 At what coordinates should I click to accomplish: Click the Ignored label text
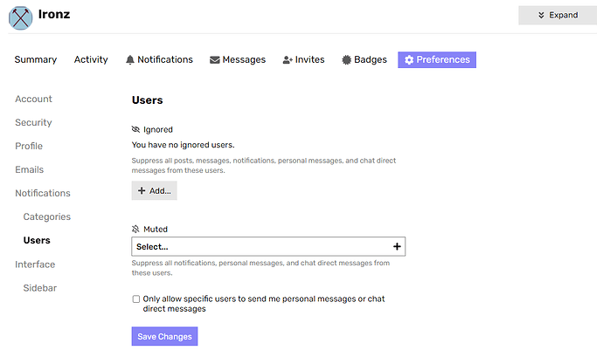pyautogui.click(x=158, y=130)
